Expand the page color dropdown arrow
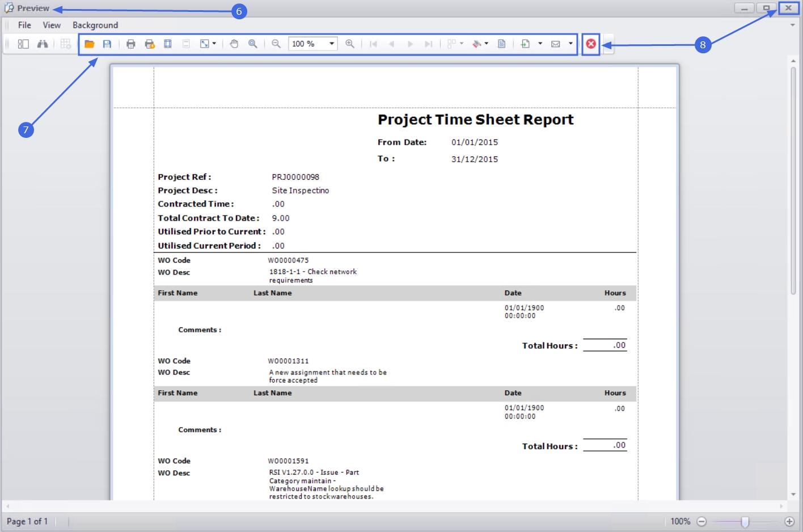Viewport: 803px width, 532px height. (x=487, y=44)
